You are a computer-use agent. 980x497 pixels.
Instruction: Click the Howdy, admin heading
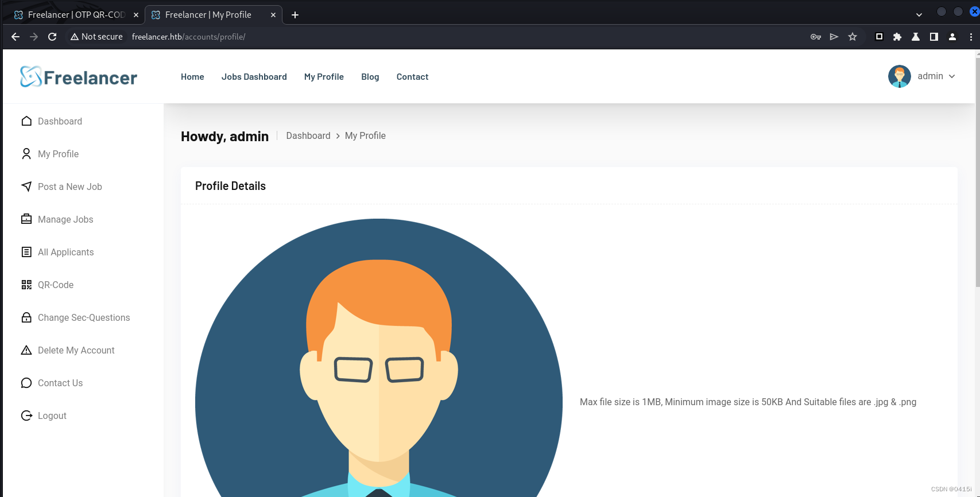[x=224, y=137]
